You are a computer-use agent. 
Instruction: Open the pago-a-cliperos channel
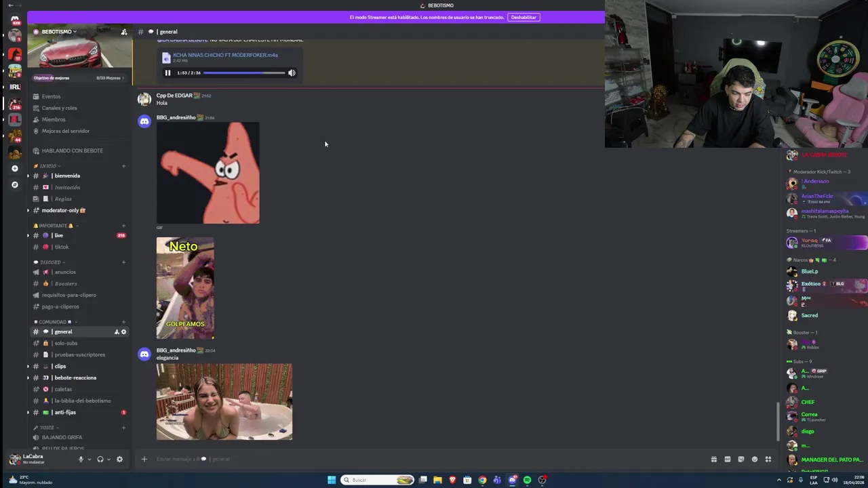(x=80, y=306)
